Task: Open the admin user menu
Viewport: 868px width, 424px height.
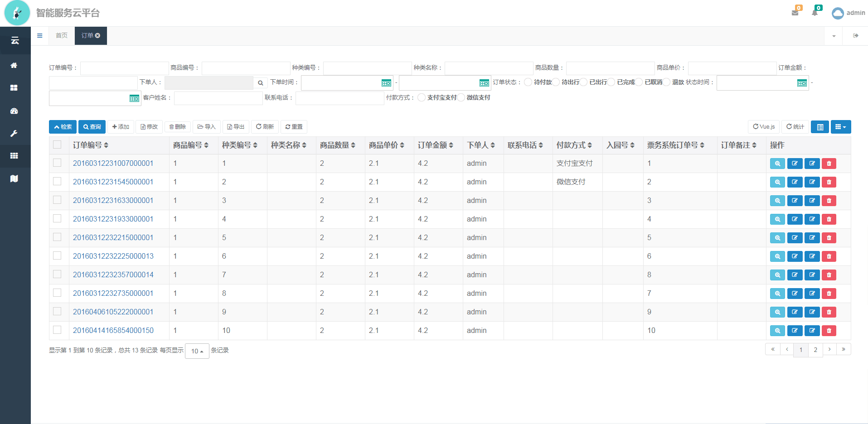Action: coord(849,13)
